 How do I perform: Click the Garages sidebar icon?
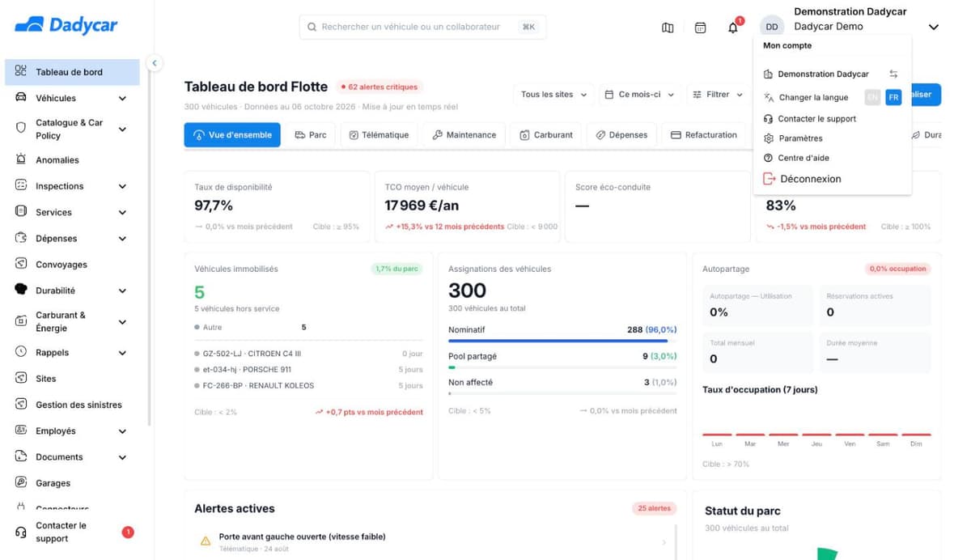point(21,482)
